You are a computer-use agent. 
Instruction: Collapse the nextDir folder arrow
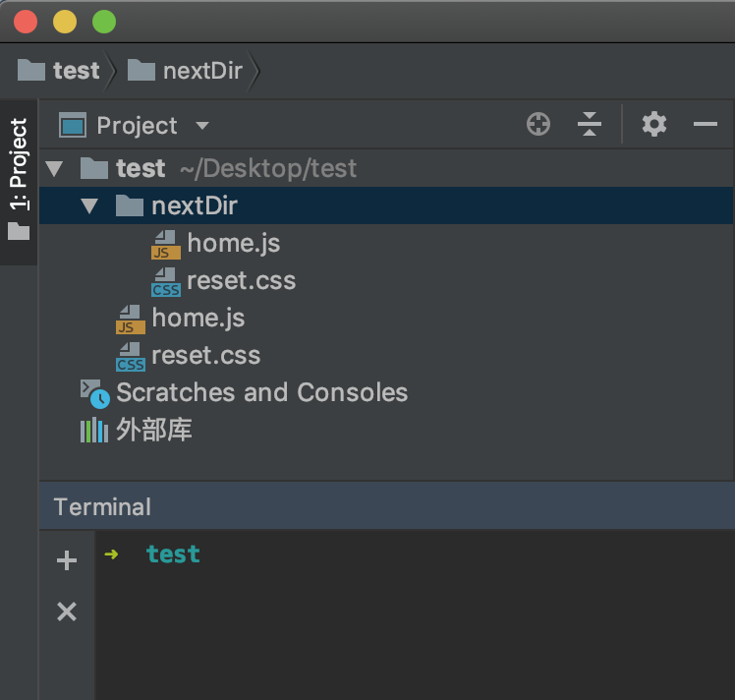pyautogui.click(x=90, y=206)
